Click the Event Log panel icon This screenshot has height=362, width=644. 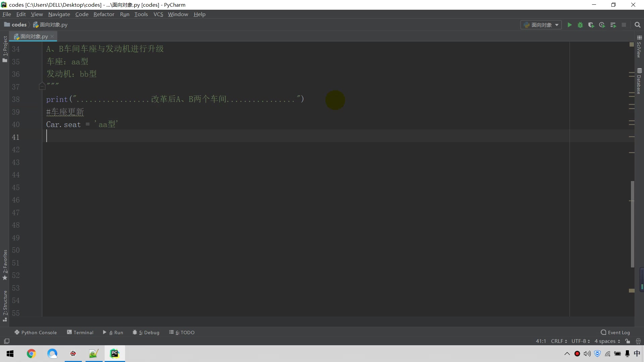click(x=603, y=332)
